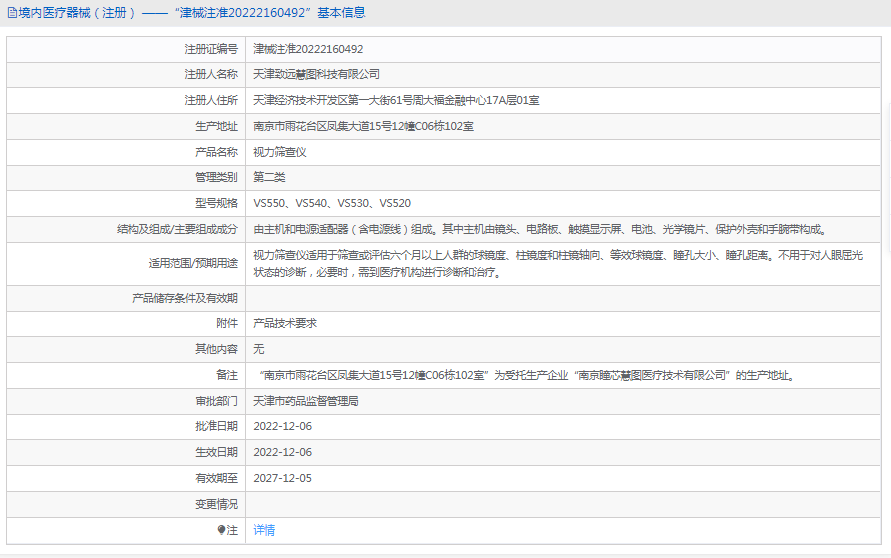Viewport: 891px width, 558px height.
Task: Click the structure description starting 由主机和电源适配器
Action: click(x=542, y=230)
